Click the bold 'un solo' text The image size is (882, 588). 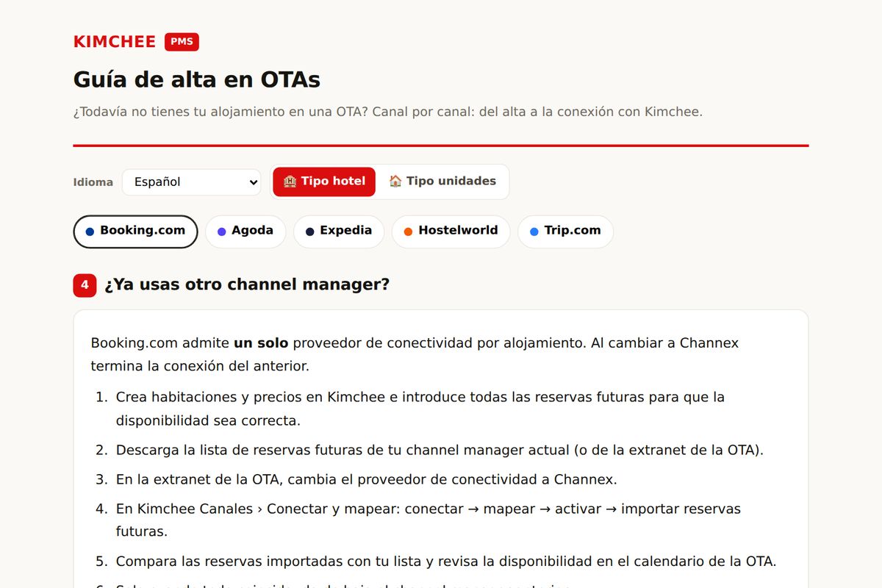tap(261, 343)
